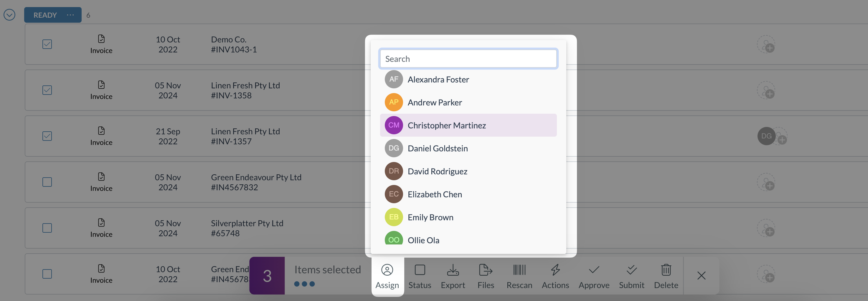The height and width of the screenshot is (301, 868).
Task: Open the Files action
Action: click(x=486, y=277)
